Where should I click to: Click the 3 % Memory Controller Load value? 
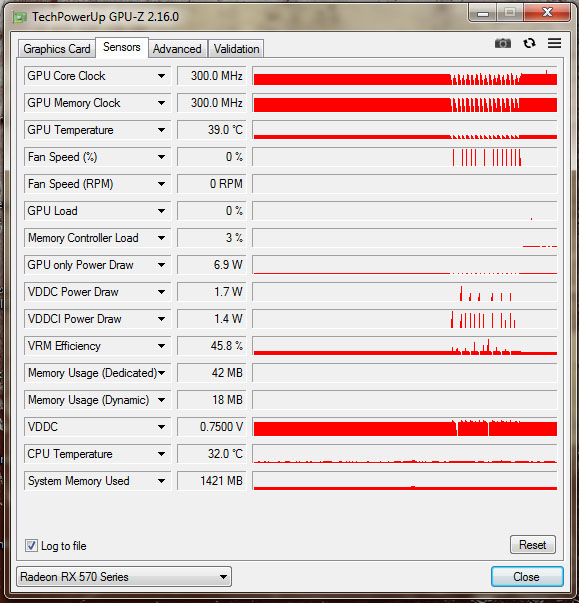tap(211, 238)
